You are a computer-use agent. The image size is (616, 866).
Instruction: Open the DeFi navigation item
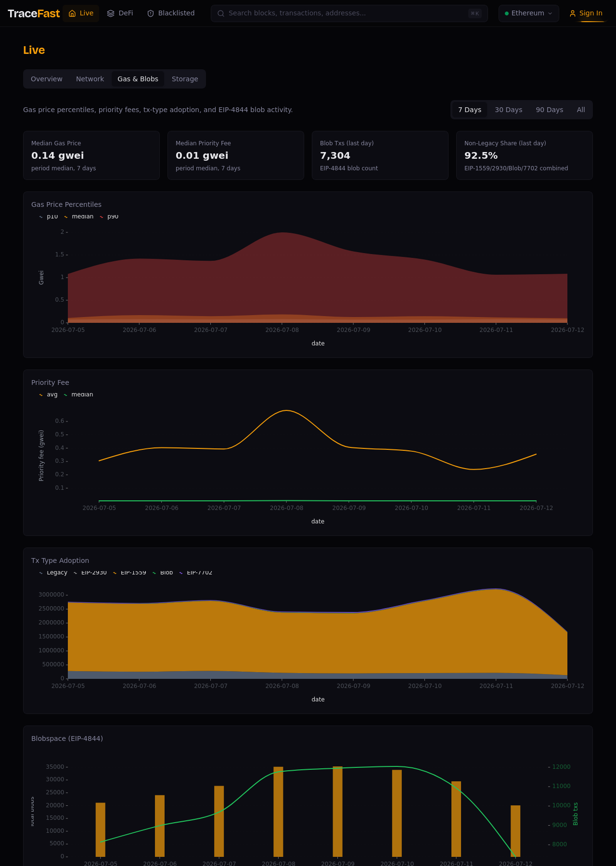click(120, 13)
